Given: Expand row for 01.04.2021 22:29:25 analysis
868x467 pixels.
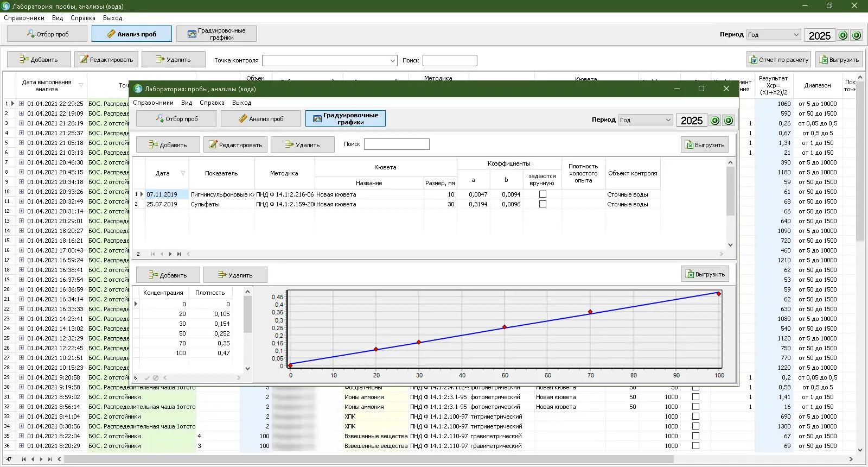Looking at the screenshot, I should click(x=21, y=104).
